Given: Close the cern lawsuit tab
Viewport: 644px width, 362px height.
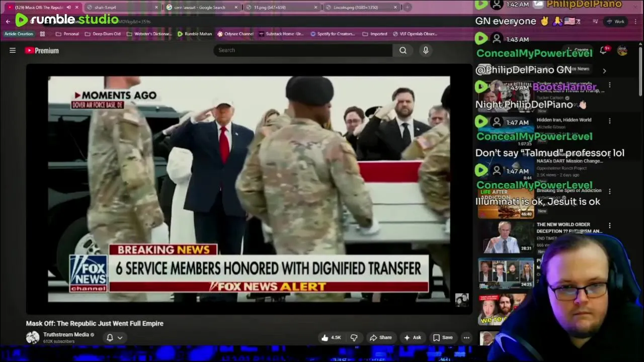Looking at the screenshot, I should click(x=236, y=8).
